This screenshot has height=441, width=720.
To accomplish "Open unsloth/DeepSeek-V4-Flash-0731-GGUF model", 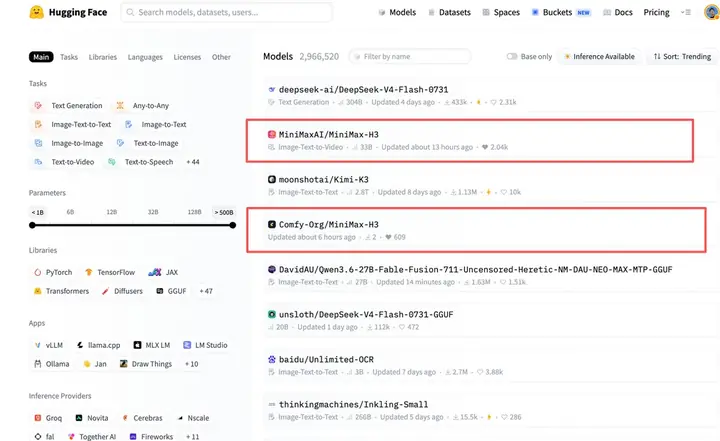I will 366,315.
